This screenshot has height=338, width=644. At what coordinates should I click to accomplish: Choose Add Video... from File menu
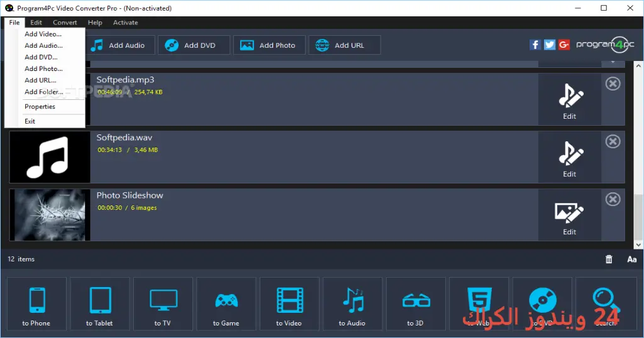pos(45,34)
